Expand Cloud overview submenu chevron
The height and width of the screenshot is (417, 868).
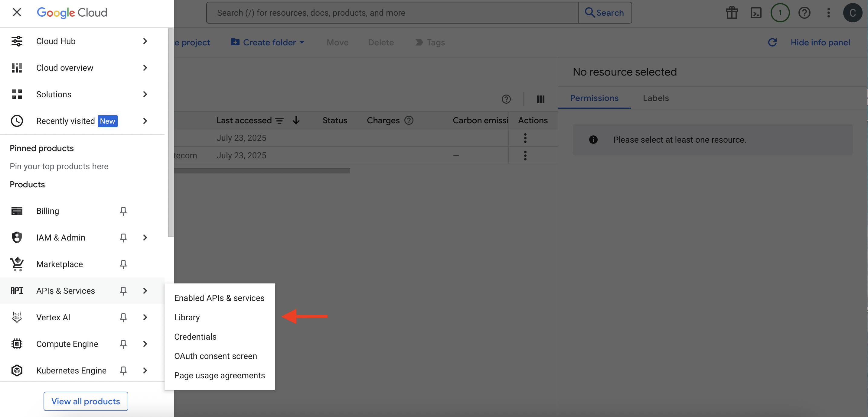pos(145,68)
